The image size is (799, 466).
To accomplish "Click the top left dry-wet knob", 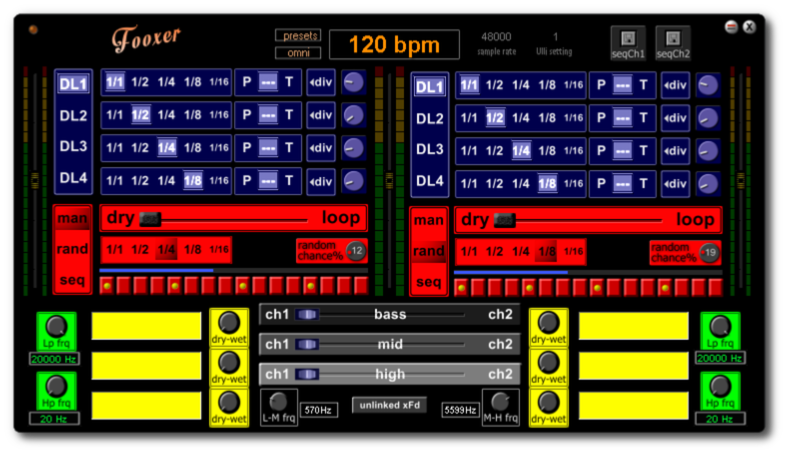I will pyautogui.click(x=229, y=322).
